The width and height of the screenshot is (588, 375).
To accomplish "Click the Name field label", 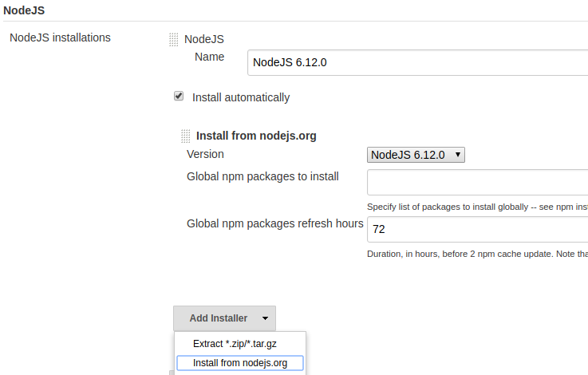I will point(209,57).
